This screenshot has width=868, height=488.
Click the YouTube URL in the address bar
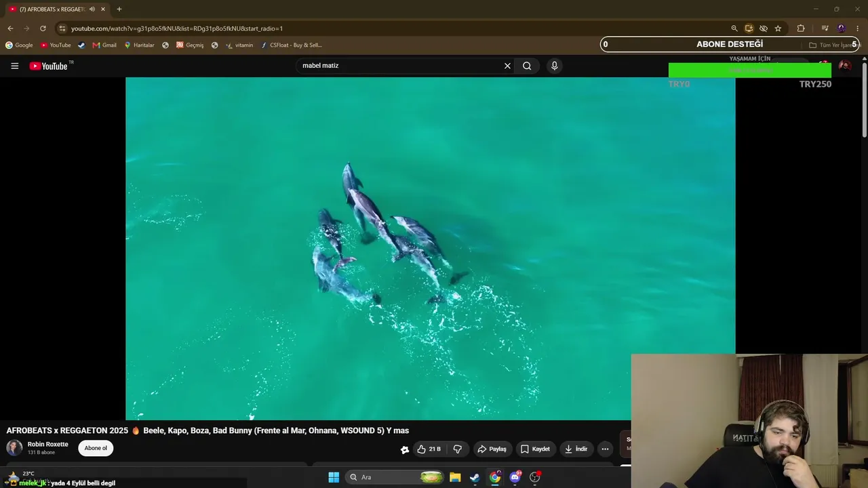[x=177, y=28]
